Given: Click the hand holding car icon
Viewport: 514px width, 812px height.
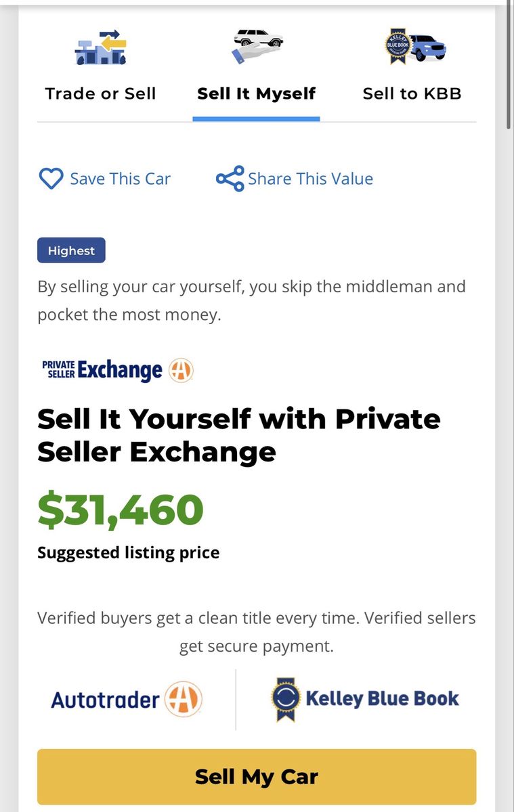Looking at the screenshot, I should (257, 45).
